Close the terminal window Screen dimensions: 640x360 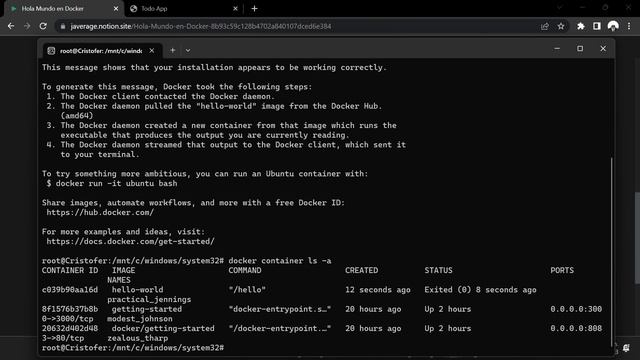tap(603, 49)
